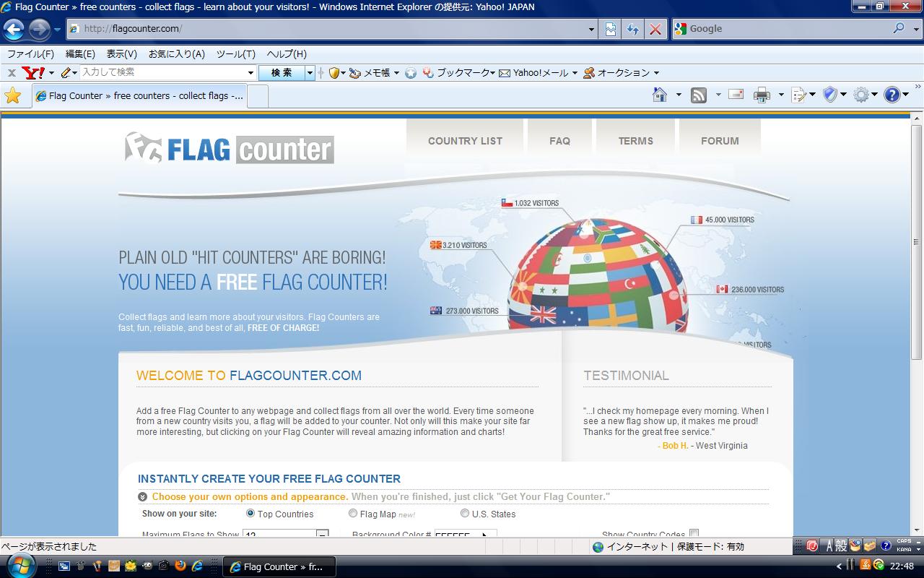Screen dimensions: 924x578
Task: Click the RSS feeds icon
Action: [698, 95]
